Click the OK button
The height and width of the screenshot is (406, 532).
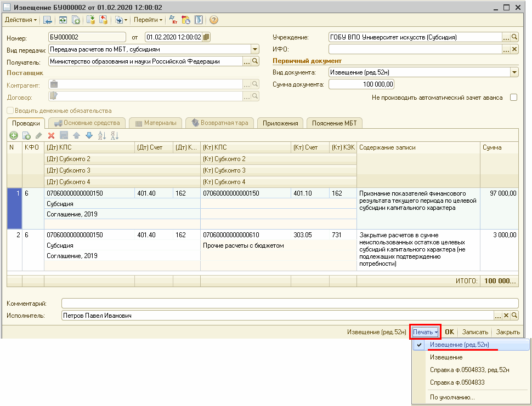tap(449, 332)
